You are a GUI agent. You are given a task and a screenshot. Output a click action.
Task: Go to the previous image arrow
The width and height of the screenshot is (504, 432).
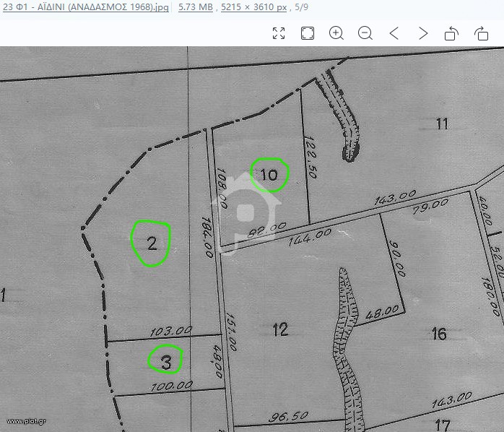click(394, 33)
